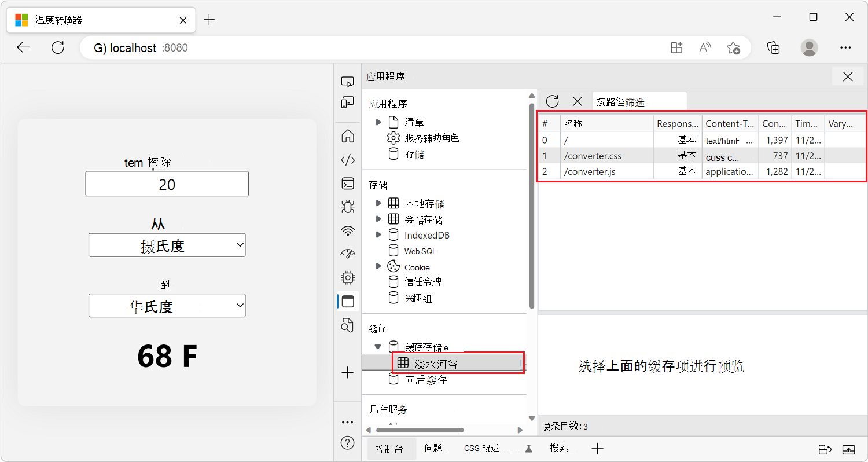The width and height of the screenshot is (868, 462).
Task: Toggle device emulation icon
Action: click(x=347, y=103)
